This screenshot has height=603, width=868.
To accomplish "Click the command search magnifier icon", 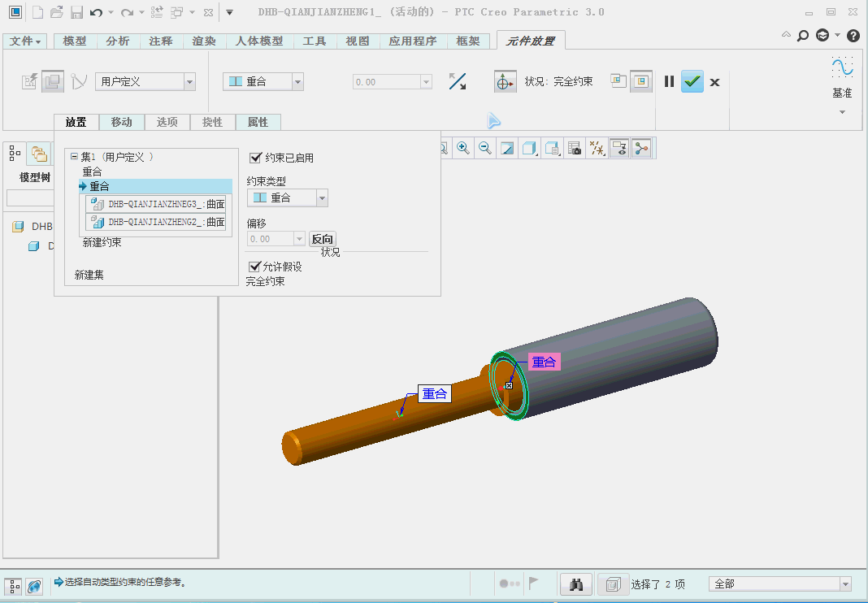I will coord(803,36).
